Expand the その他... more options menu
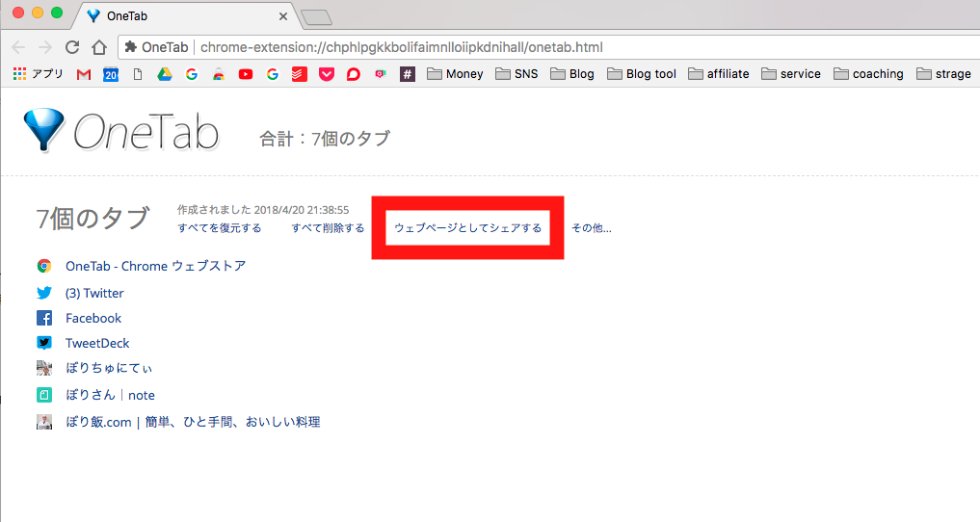Screen dimensions: 980x522 click(x=592, y=228)
